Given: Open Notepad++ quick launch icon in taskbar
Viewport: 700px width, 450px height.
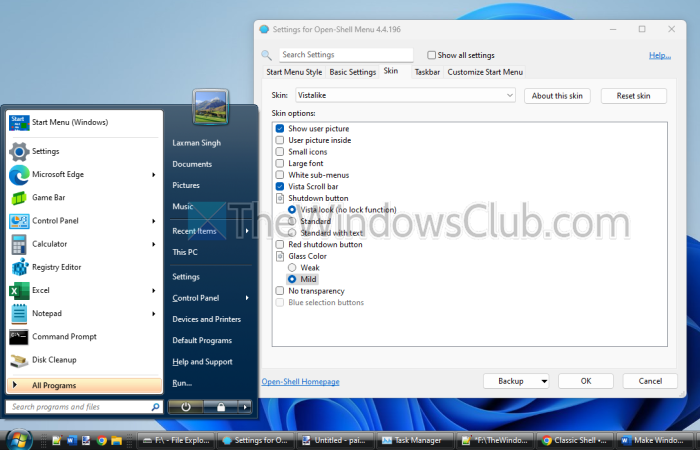Looking at the screenshot, I should click(x=57, y=441).
